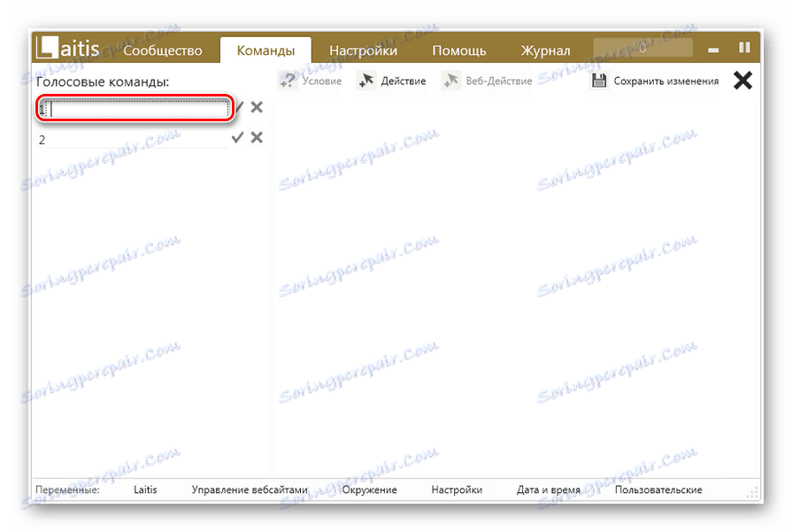Add a condition with Условие button
The image size is (792, 532).
311,81
